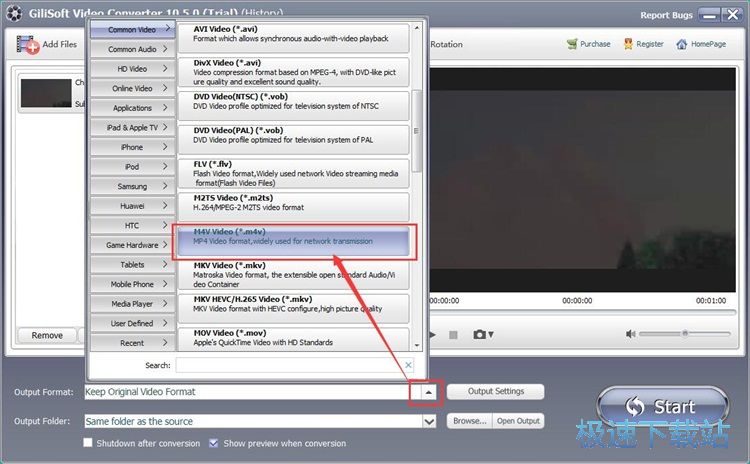The height and width of the screenshot is (464, 750).
Task: Select DVD Video(PAL) (*.vob) format
Action: pyautogui.click(x=294, y=139)
